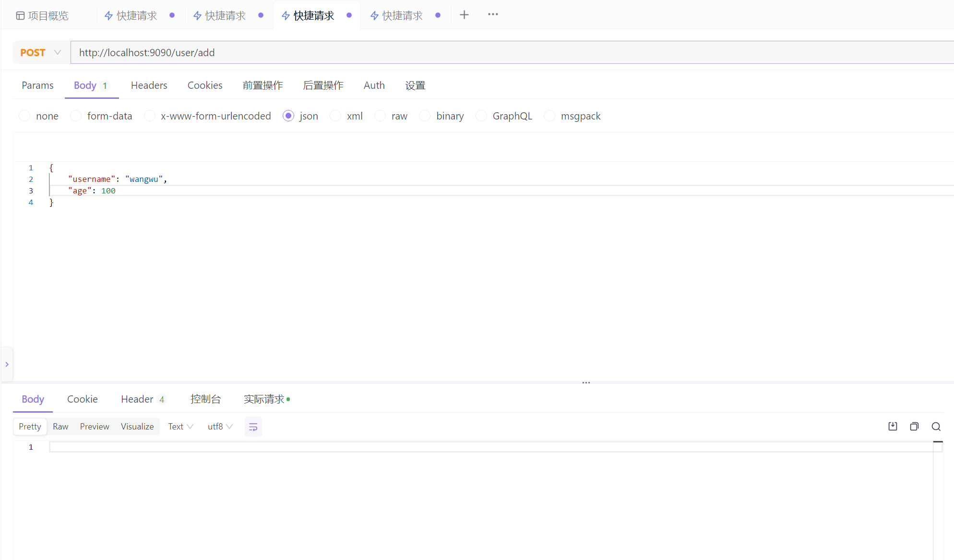Image resolution: width=954 pixels, height=560 pixels.
Task: Switch response view to Preview
Action: [x=95, y=427]
